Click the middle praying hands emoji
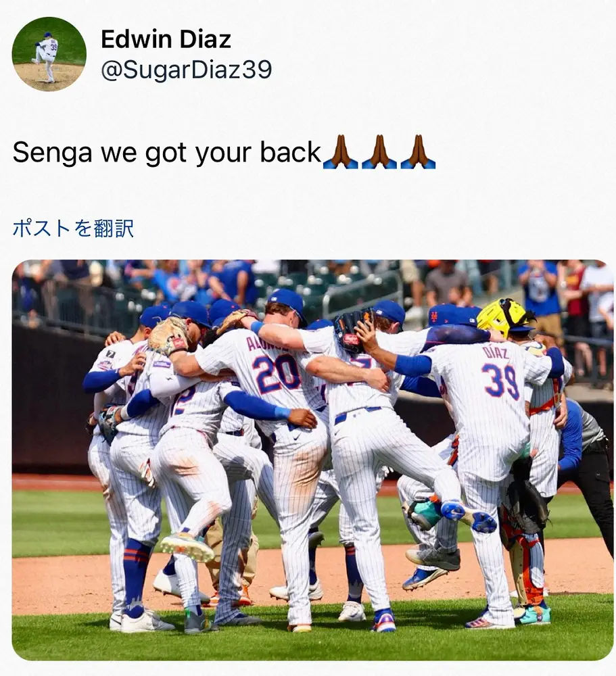The image size is (616, 676). pos(379,151)
